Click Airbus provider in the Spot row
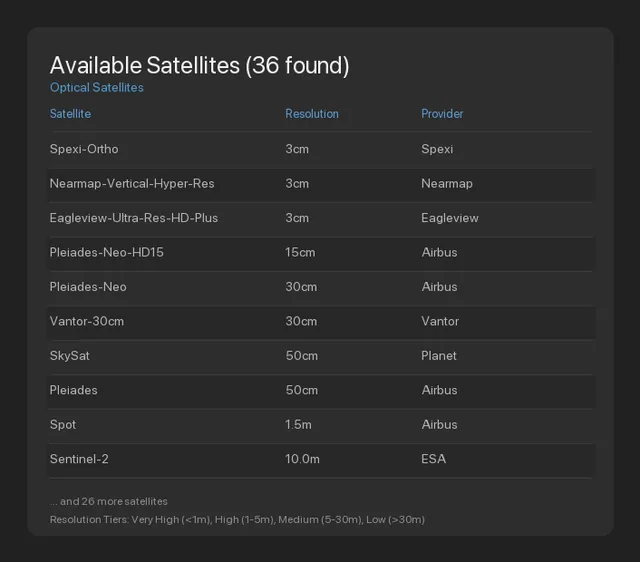 [x=439, y=424]
